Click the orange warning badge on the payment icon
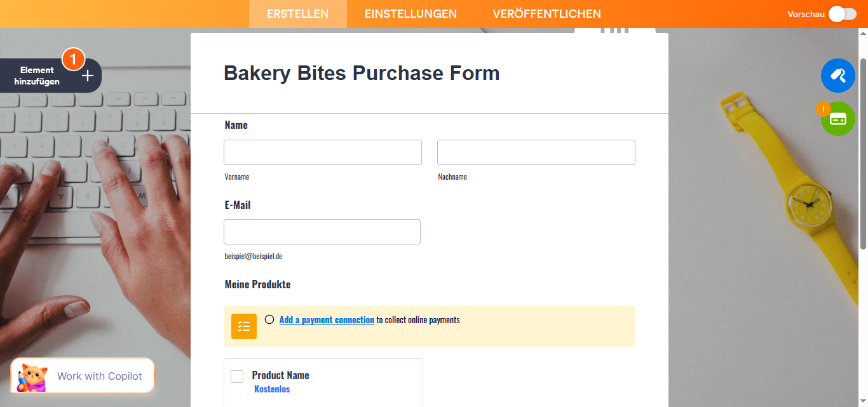Image resolution: width=868 pixels, height=407 pixels. tap(824, 109)
